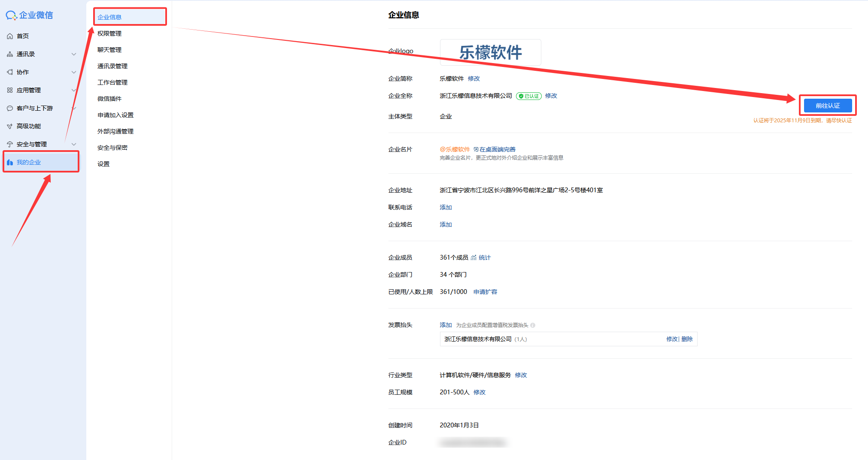Viewport: 868px width, 460px height.
Task: Open 统计 link for 企业成员
Action: pyautogui.click(x=485, y=257)
